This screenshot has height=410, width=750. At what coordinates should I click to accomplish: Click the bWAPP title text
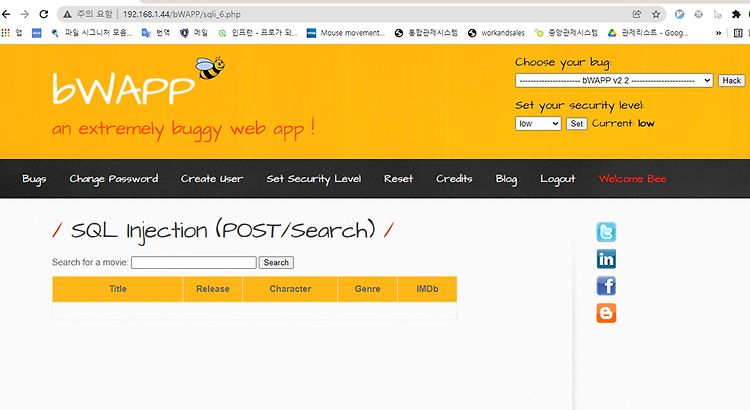pyautogui.click(x=123, y=88)
